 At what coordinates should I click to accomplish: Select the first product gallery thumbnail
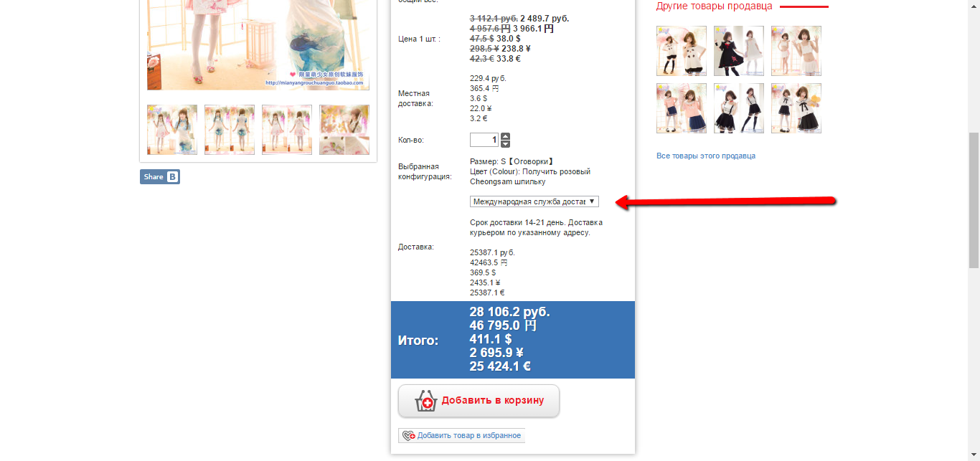point(172,130)
